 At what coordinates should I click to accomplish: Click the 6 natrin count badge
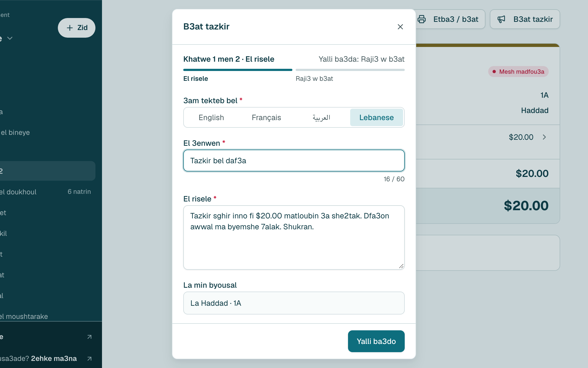[x=79, y=192]
